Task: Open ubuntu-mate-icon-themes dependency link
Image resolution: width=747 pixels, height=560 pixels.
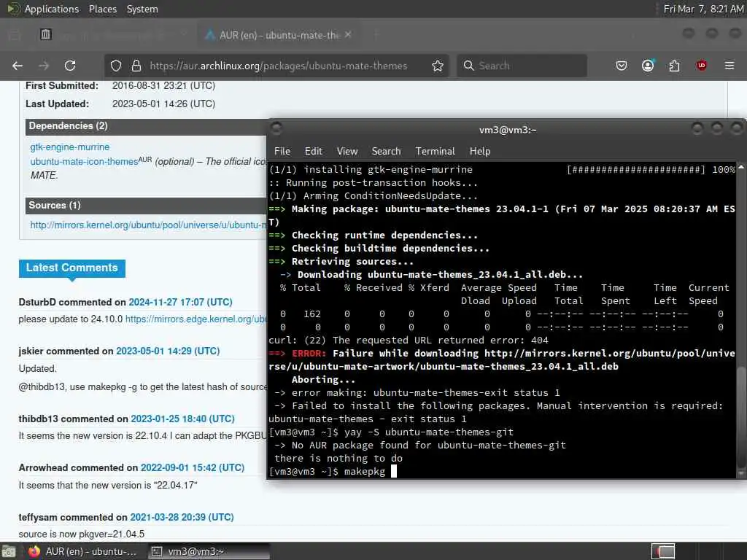Action: 84,161
